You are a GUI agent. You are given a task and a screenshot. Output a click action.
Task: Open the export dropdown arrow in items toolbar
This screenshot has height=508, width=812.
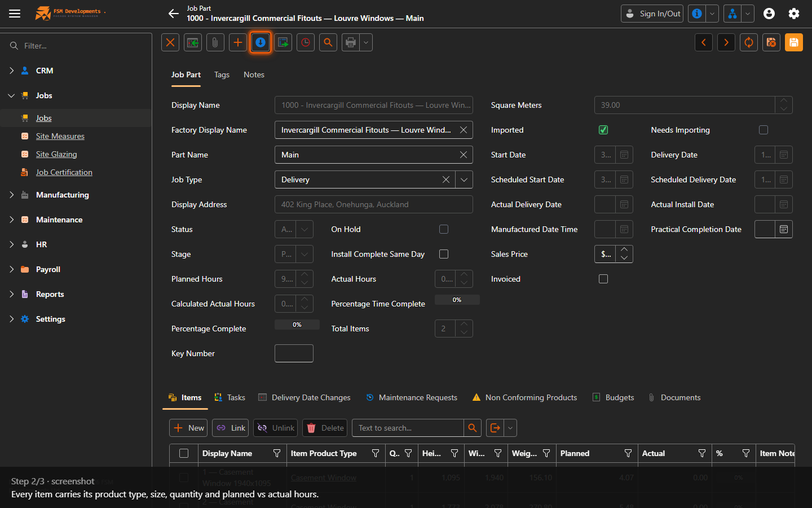coord(510,428)
